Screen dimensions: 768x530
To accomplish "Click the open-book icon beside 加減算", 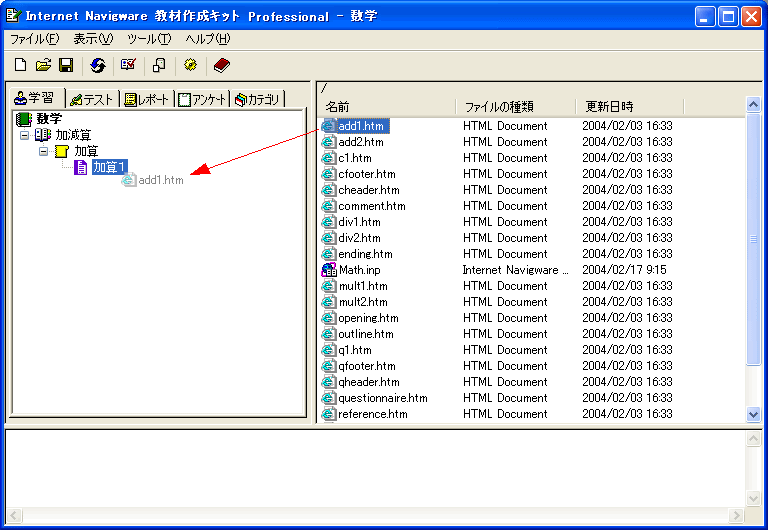I will [x=43, y=135].
